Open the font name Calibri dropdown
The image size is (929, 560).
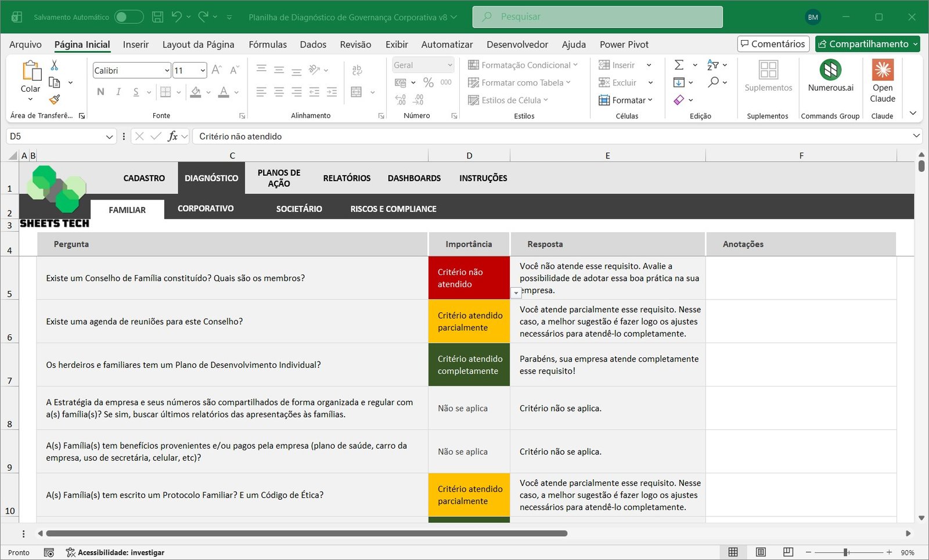(167, 70)
